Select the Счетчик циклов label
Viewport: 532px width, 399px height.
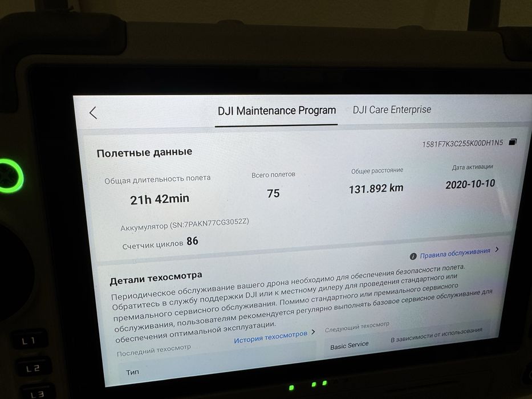point(152,245)
